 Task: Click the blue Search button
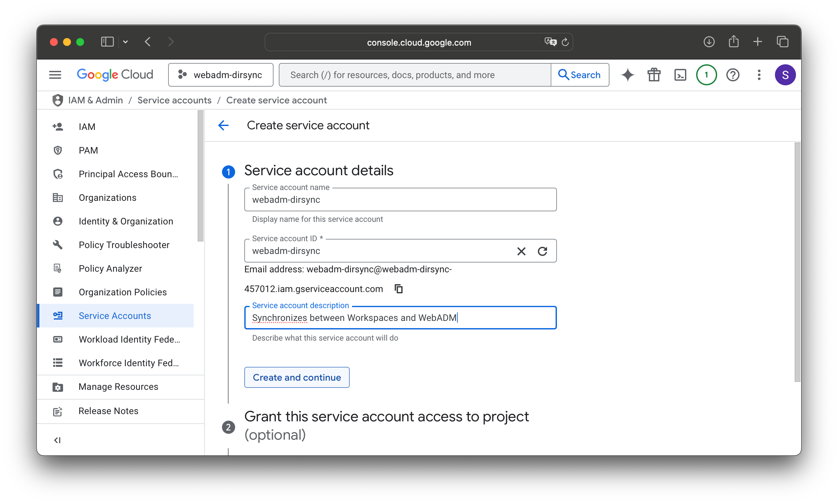coord(580,75)
